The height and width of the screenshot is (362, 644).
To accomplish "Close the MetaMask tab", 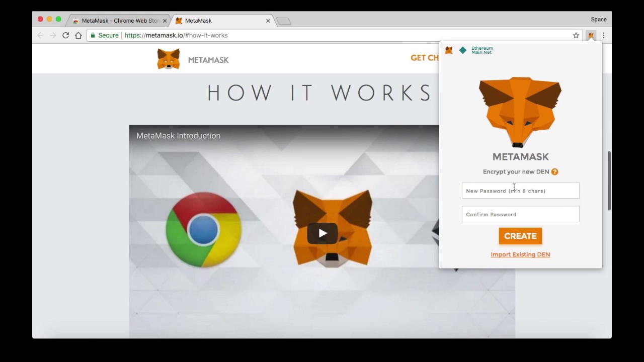I will pyautogui.click(x=268, y=21).
